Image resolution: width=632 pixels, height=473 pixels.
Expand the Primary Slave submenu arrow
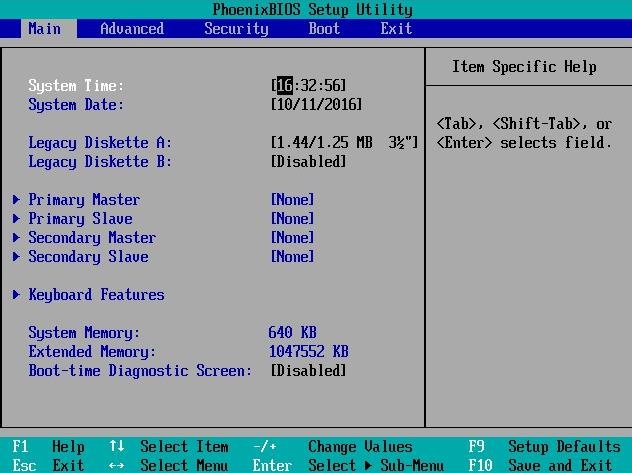click(x=16, y=218)
